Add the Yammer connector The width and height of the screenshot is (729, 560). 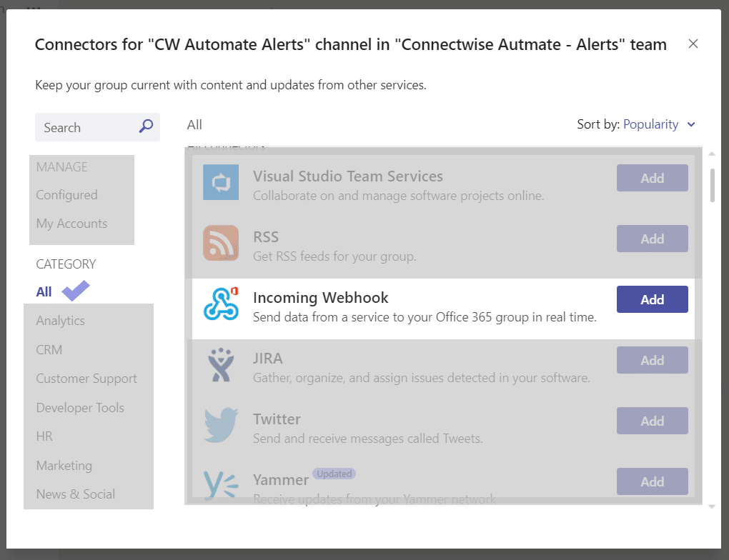(653, 481)
